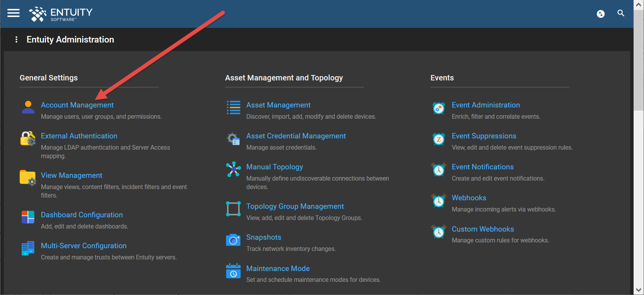This screenshot has width=644, height=295.
Task: Click the Asset Management and Topology heading
Action: [284, 78]
